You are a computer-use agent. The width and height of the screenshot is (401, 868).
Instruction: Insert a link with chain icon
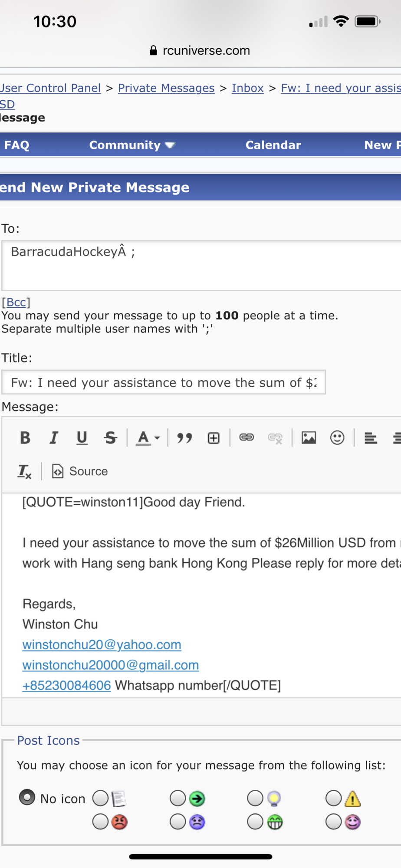pos(247,437)
